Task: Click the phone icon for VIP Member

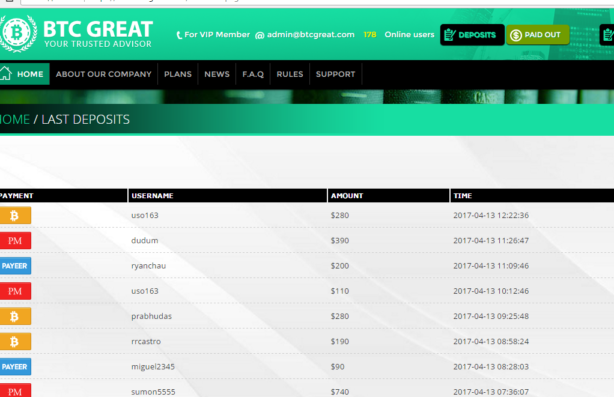Action: pyautogui.click(x=179, y=35)
